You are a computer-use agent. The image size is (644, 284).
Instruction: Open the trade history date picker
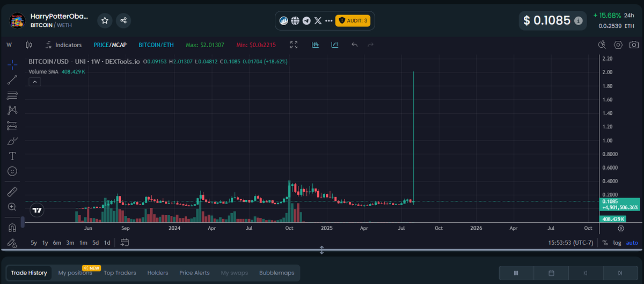[x=551, y=273]
